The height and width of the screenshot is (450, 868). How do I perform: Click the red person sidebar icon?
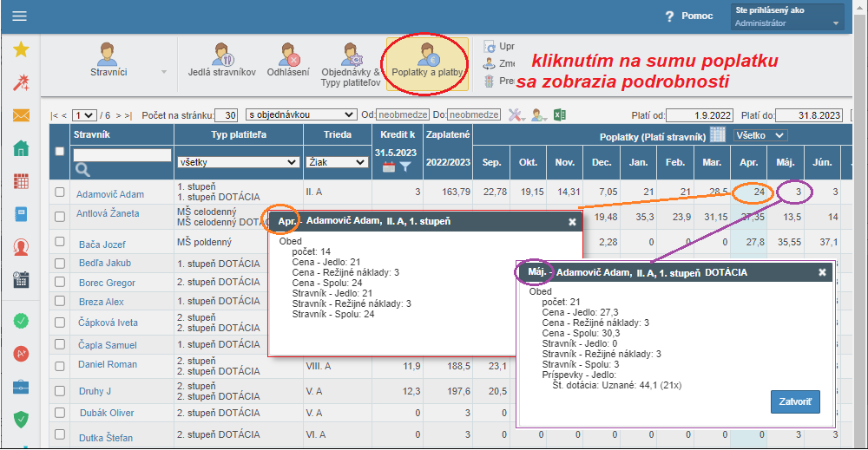(21, 247)
